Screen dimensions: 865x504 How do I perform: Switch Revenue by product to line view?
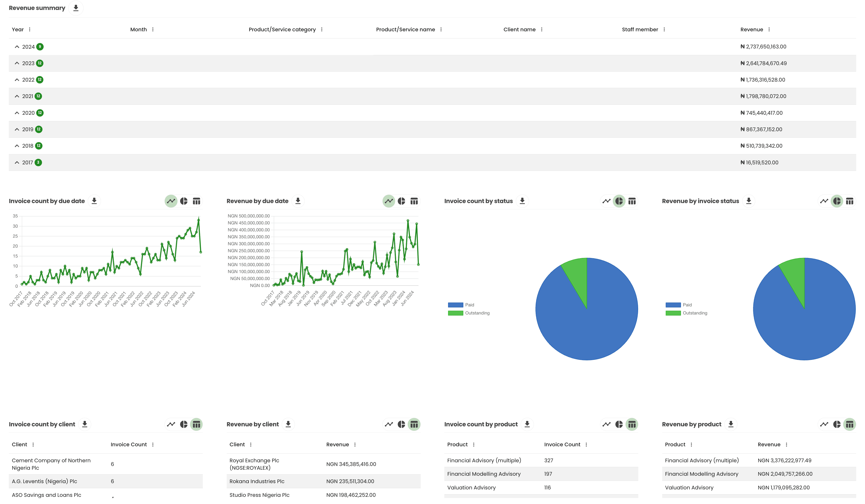(x=824, y=424)
